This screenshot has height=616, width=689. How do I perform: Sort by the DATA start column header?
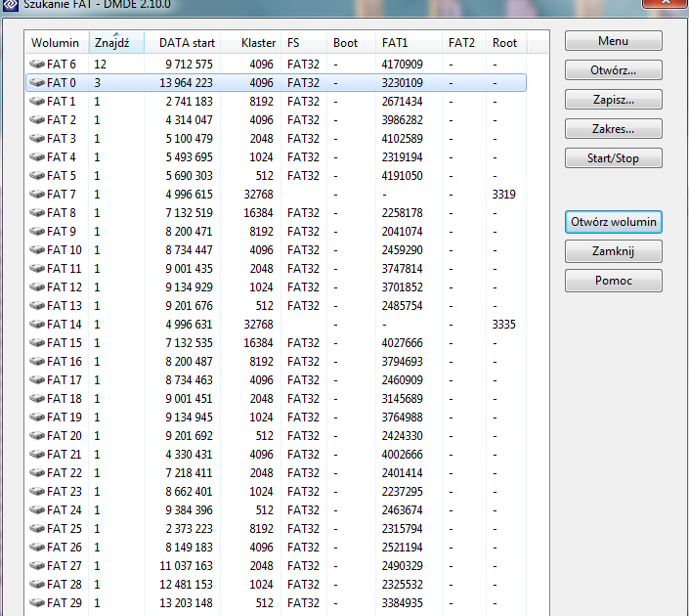pyautogui.click(x=183, y=43)
